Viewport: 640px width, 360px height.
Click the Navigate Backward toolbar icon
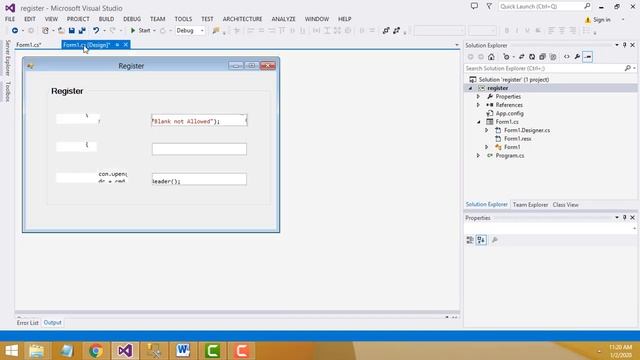click(x=15, y=31)
